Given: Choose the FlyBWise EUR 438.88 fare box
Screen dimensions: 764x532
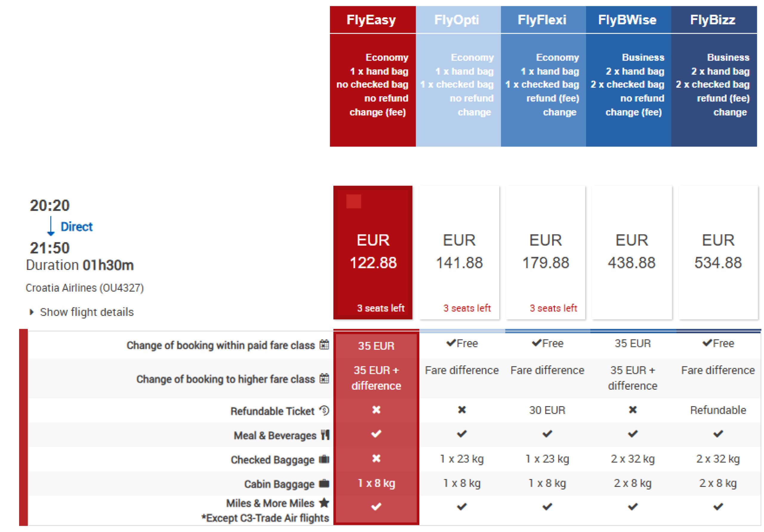Looking at the screenshot, I should tap(631, 252).
